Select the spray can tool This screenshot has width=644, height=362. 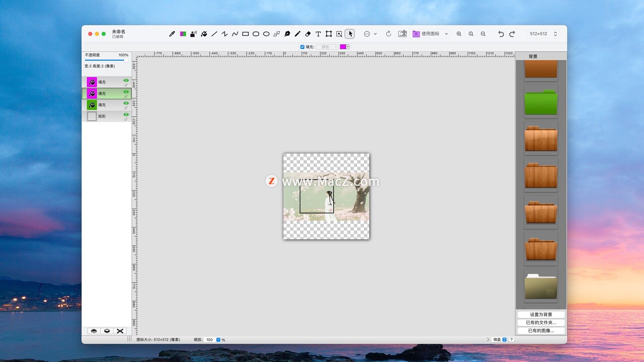coord(194,34)
